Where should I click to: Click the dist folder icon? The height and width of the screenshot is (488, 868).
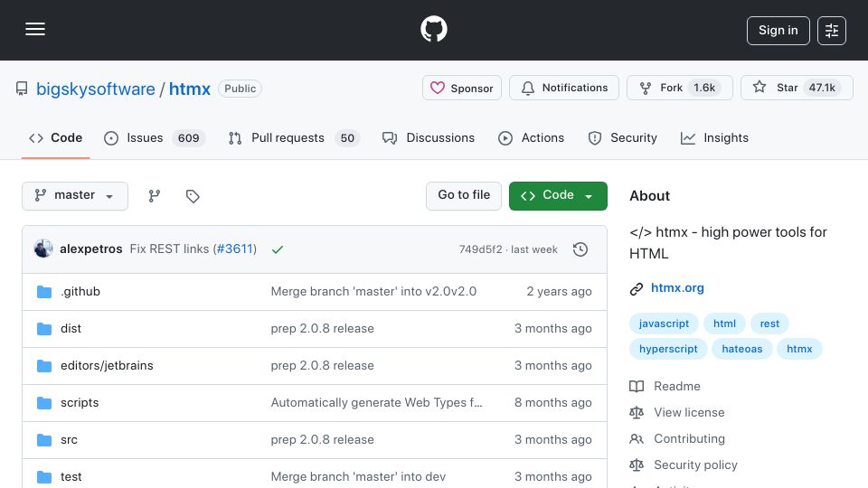(44, 329)
